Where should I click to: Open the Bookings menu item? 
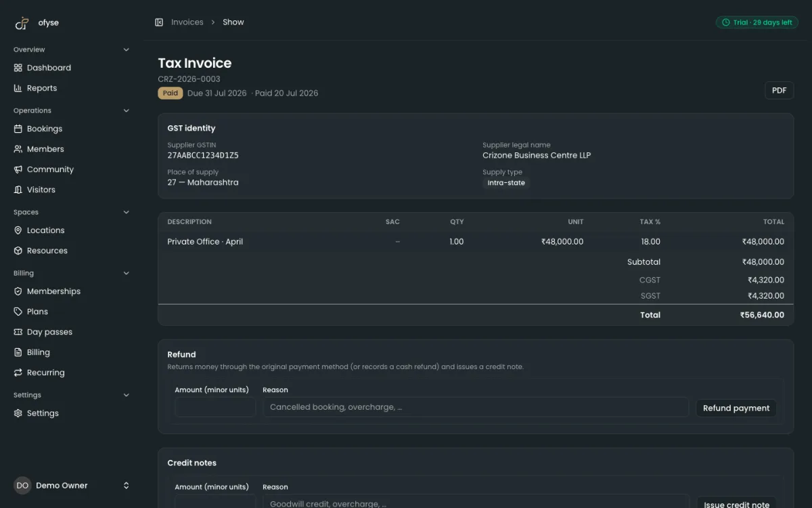coord(71,129)
